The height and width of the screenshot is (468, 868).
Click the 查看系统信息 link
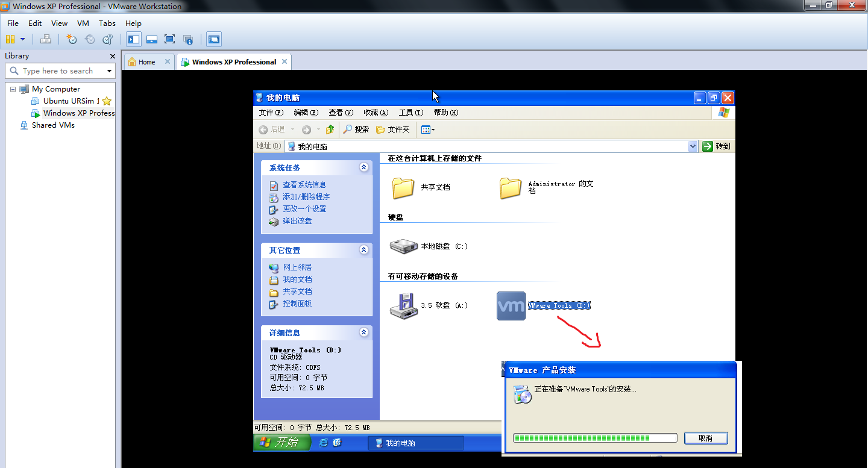(x=304, y=185)
